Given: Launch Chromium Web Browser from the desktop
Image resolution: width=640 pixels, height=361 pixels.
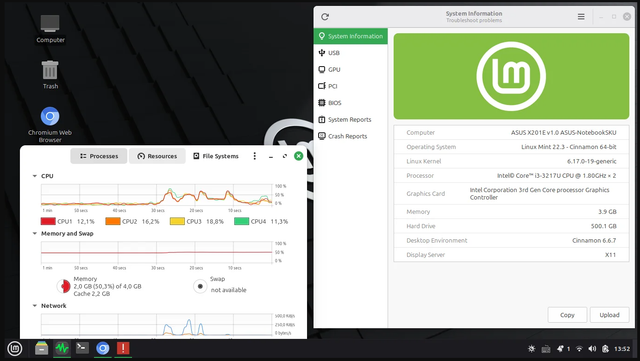Looking at the screenshot, I should 50,125.
